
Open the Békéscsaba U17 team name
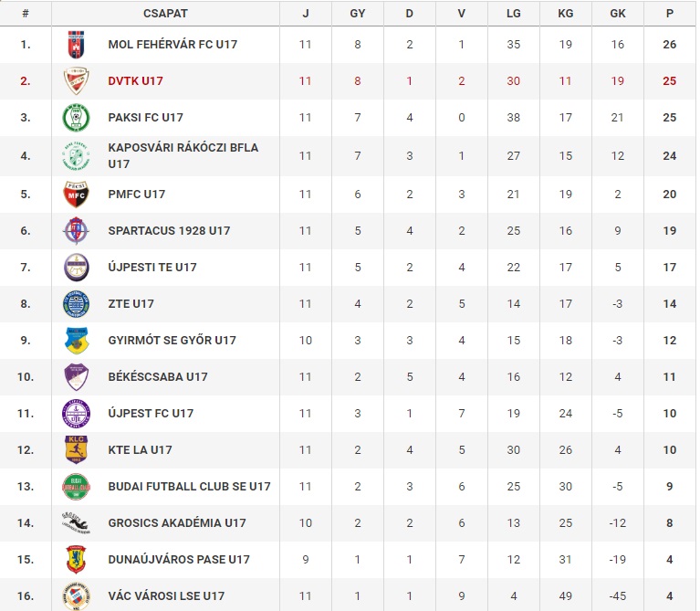[158, 376]
